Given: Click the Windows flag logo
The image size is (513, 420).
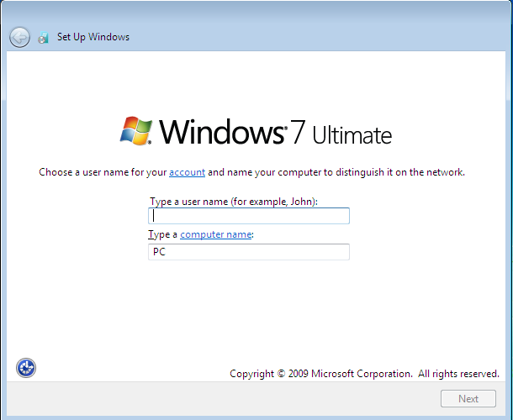Looking at the screenshot, I should pos(136,130).
